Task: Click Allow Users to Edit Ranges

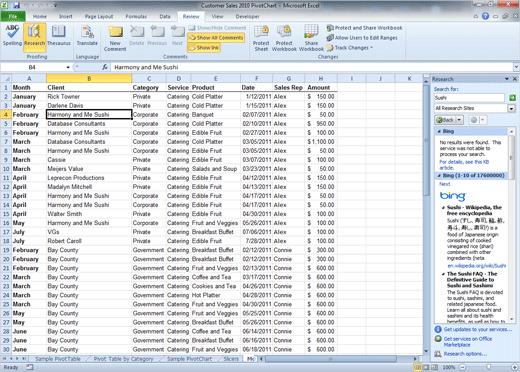Action: point(362,38)
